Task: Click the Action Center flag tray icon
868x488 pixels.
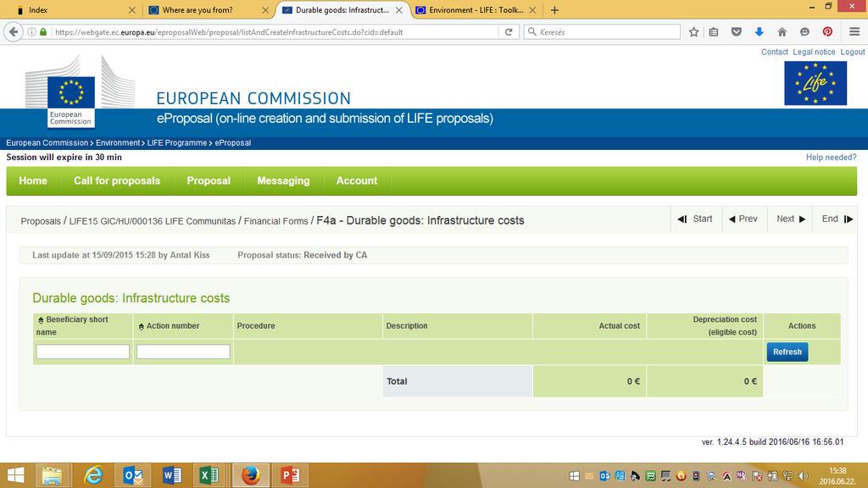Action: point(757,476)
